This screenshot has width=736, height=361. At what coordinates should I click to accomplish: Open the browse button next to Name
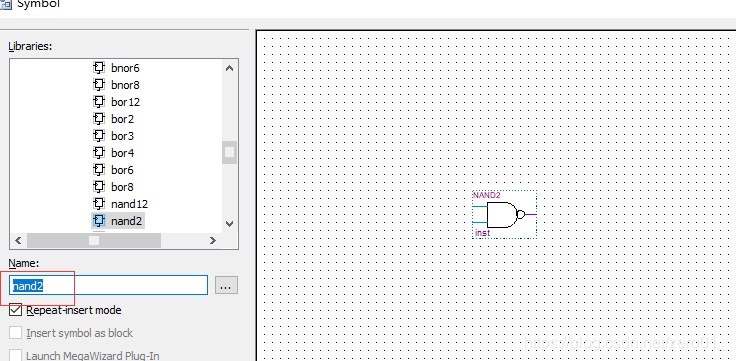pyautogui.click(x=226, y=285)
